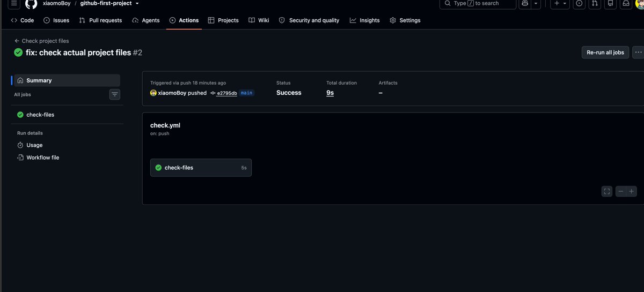Screen dimensions: 644x292
Task: Open Copilot chat icon
Action: 524,3
